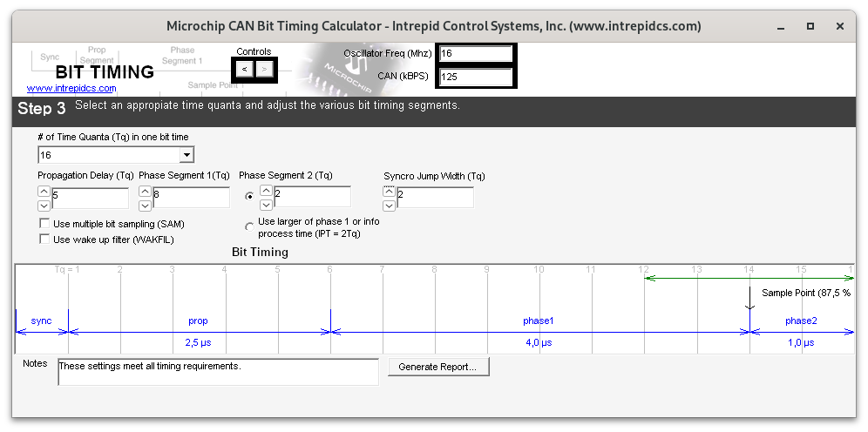
Task: Enable Use wake up filter (WAKFIL)
Action: [x=44, y=240]
